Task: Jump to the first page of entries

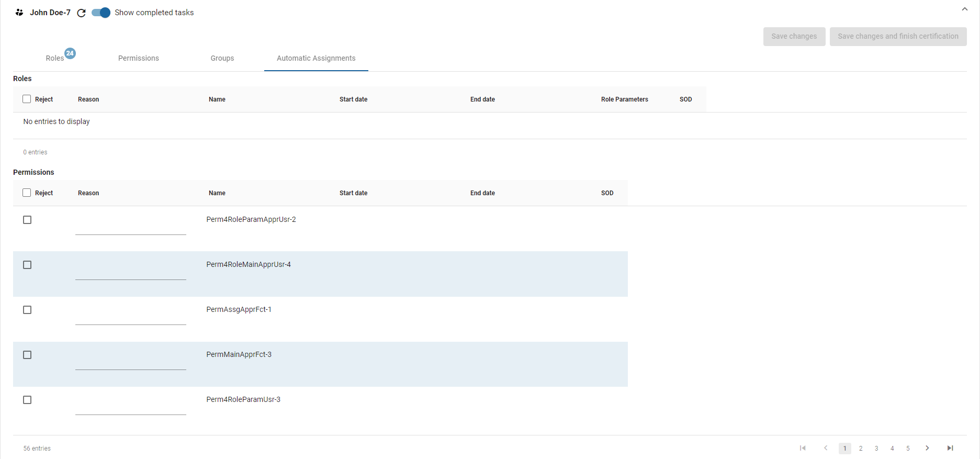Action: [803, 448]
